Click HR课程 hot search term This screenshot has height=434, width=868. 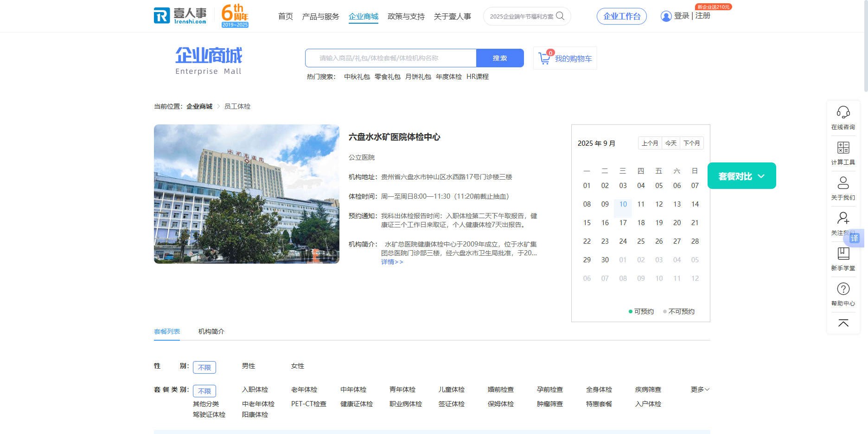coord(478,77)
